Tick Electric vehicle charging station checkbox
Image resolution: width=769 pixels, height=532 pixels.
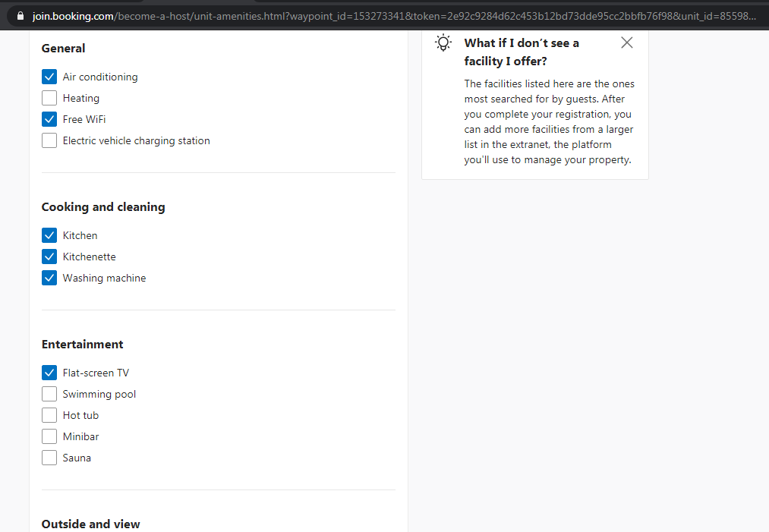[x=49, y=140]
